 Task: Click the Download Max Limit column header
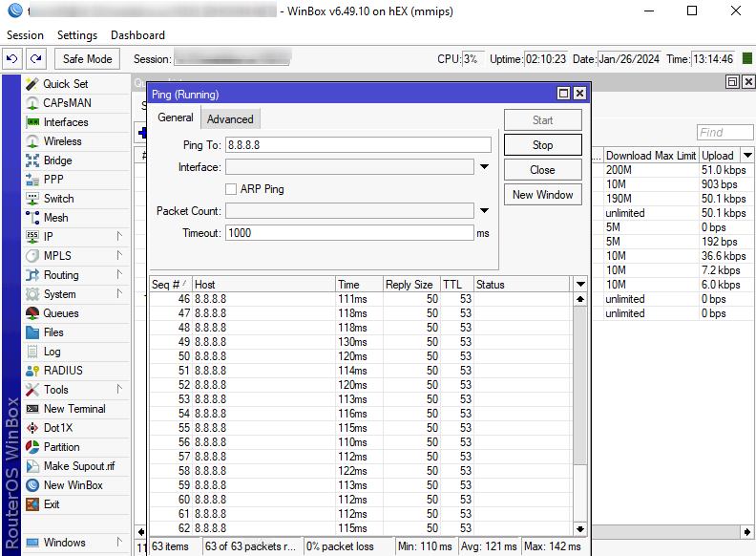point(650,156)
